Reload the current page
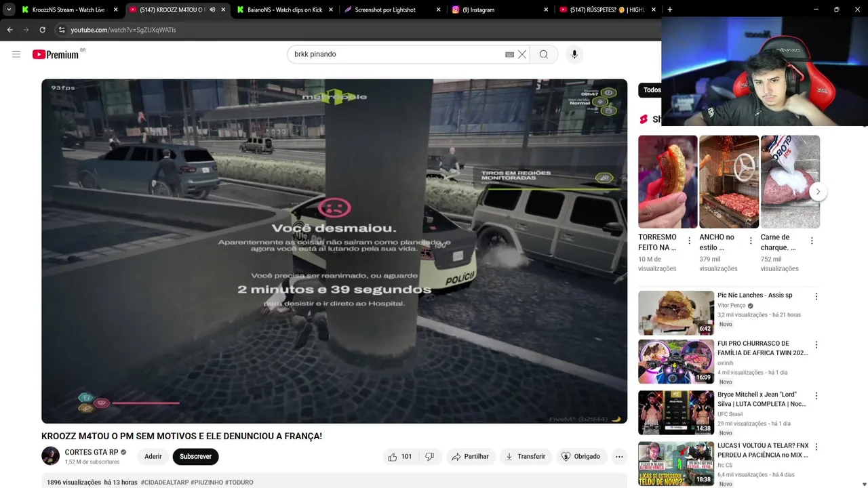This screenshot has width=868, height=488. point(42,30)
